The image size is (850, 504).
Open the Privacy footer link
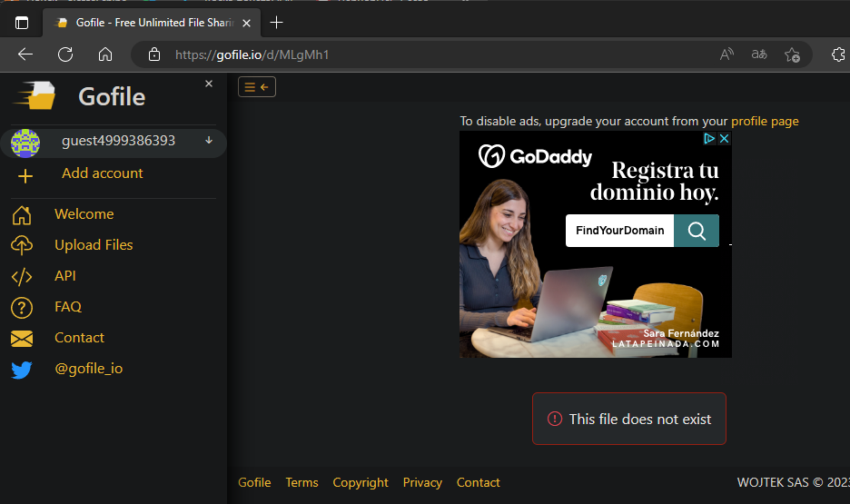[422, 482]
